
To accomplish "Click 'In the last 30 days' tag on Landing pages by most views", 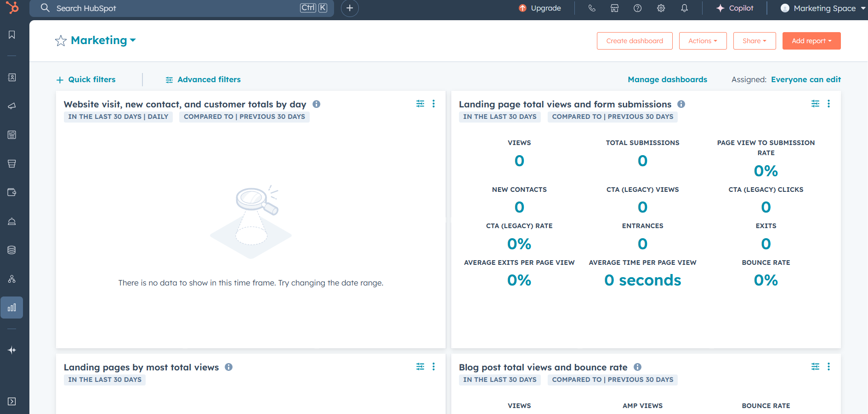I will [x=105, y=380].
